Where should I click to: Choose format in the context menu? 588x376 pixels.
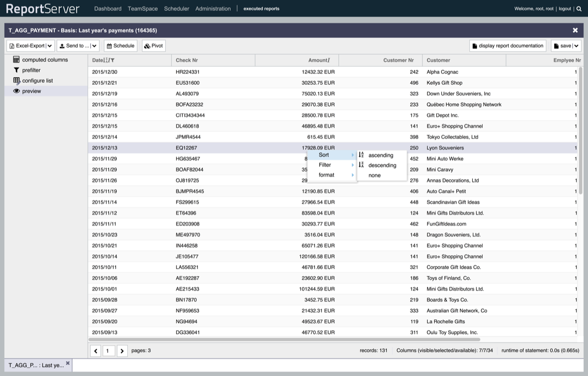click(332, 175)
